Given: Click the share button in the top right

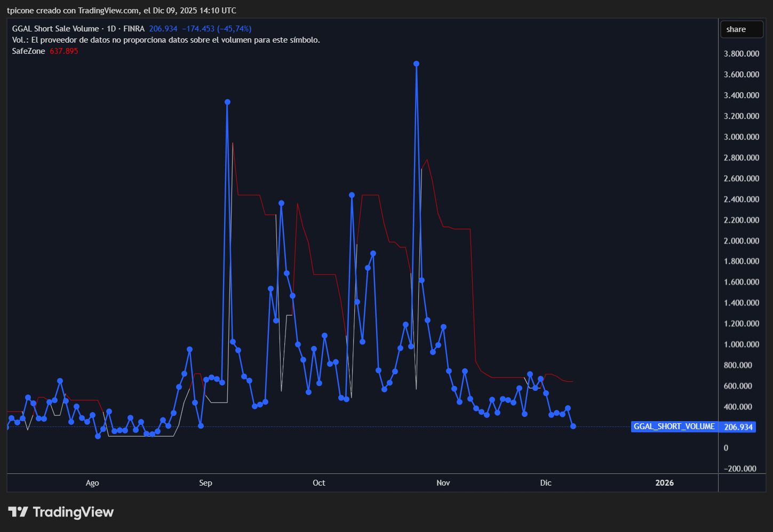Looking at the screenshot, I should pos(742,29).
